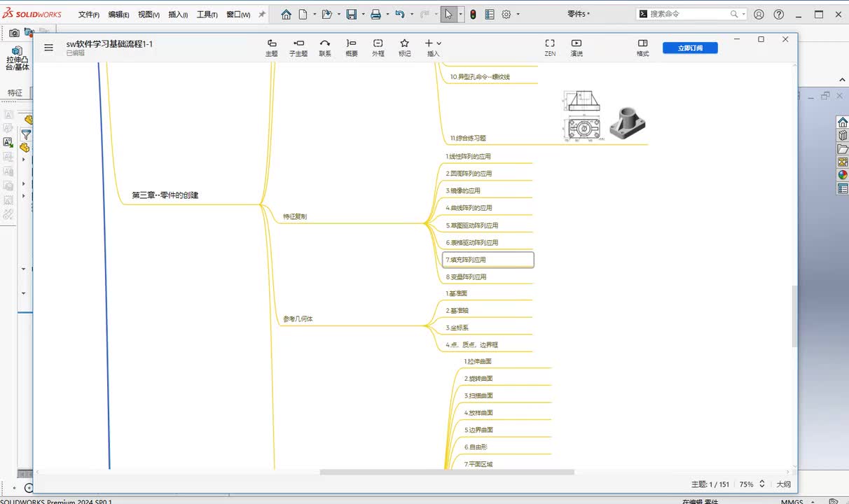Open the 文件(F) menu
Image resolution: width=849 pixels, height=504 pixels.
point(89,15)
